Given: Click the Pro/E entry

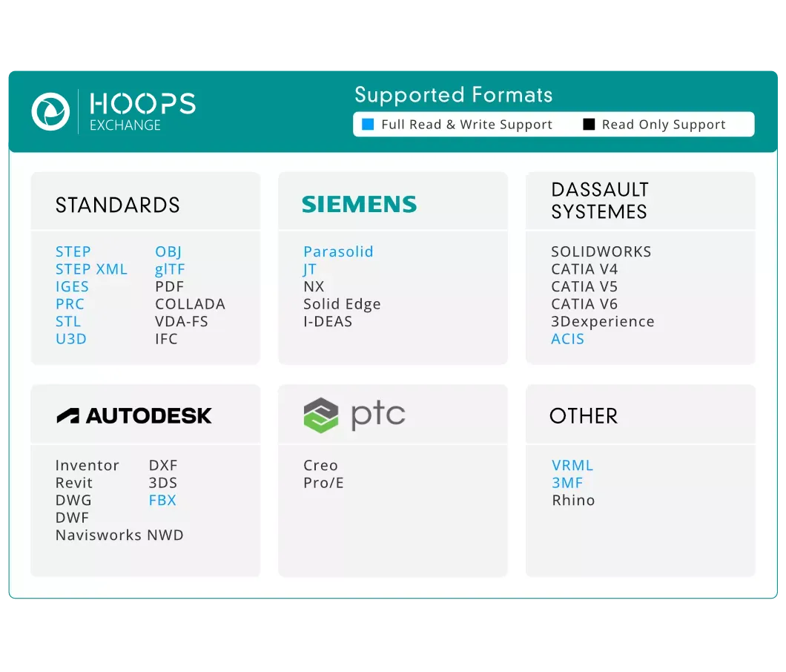Looking at the screenshot, I should (323, 483).
